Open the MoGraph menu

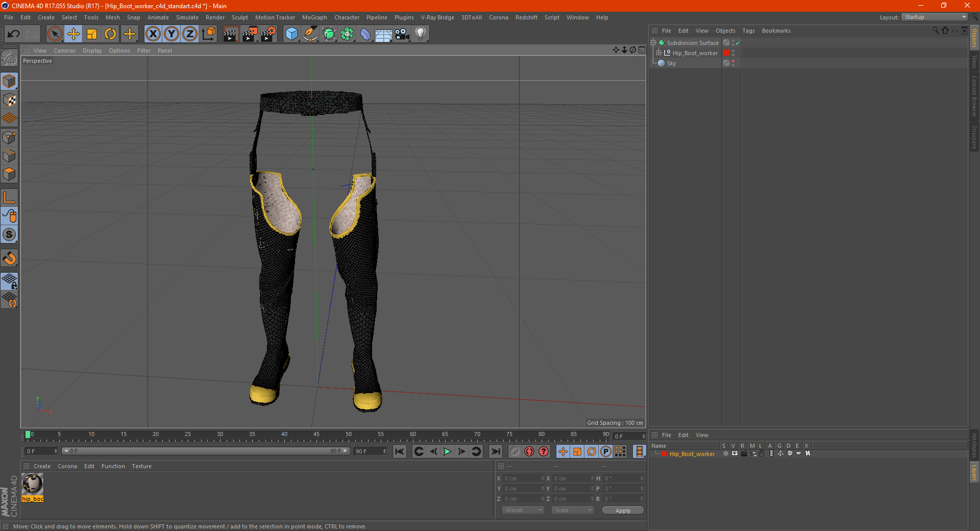pos(314,17)
